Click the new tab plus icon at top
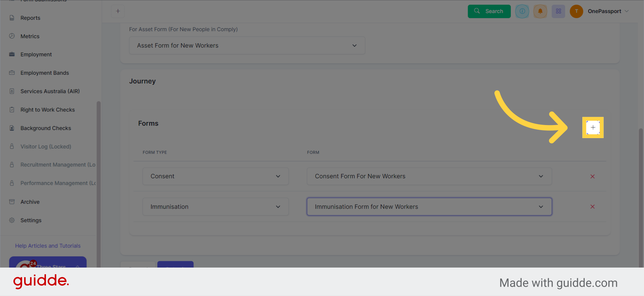644x296 pixels. coord(118,11)
